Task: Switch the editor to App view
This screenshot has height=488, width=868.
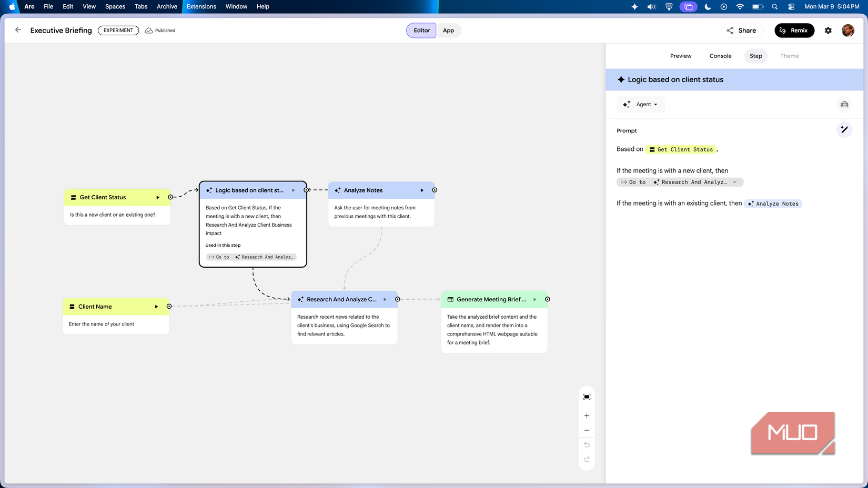Action: [x=449, y=30]
